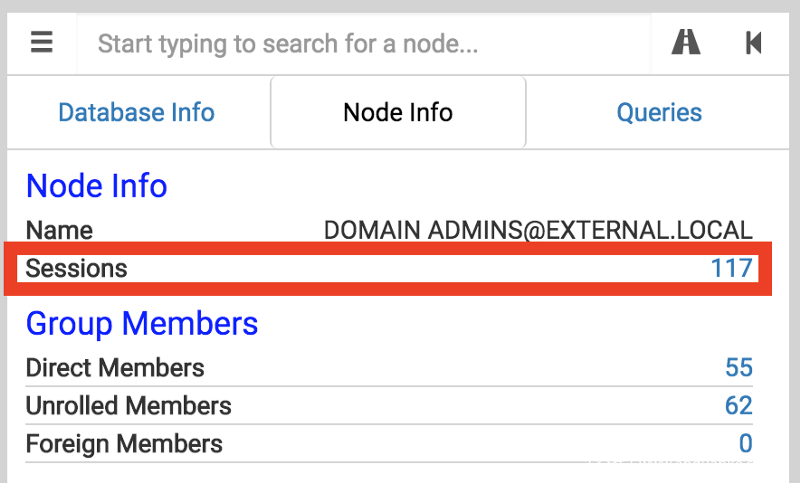This screenshot has height=483, width=800.
Task: Switch to the Database Info tab
Action: click(136, 112)
